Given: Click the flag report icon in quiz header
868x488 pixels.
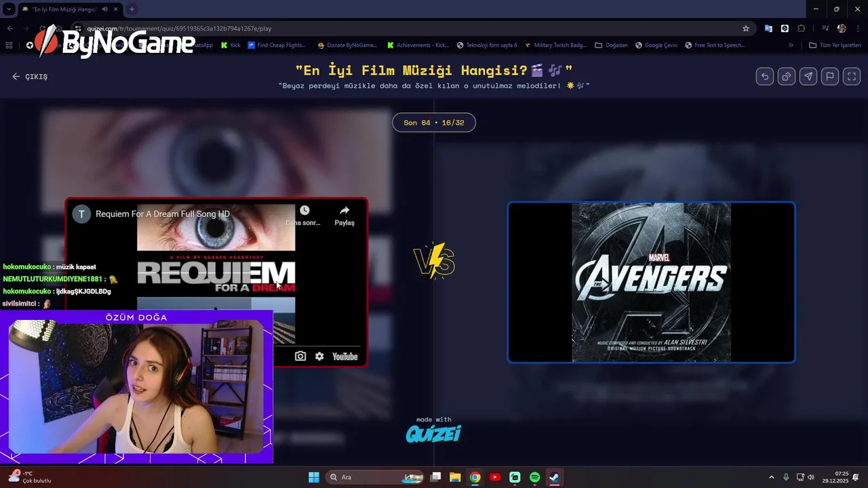Looking at the screenshot, I should (x=830, y=77).
